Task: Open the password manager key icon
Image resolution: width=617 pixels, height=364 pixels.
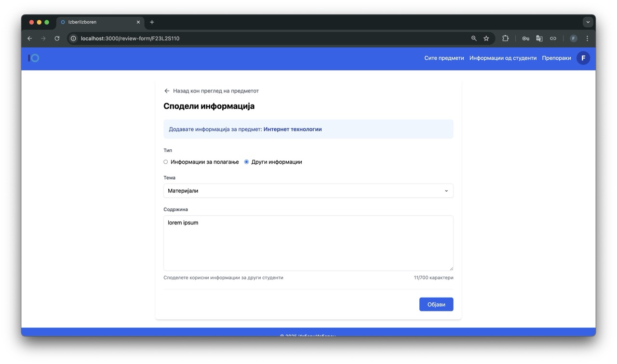Action: [525, 39]
